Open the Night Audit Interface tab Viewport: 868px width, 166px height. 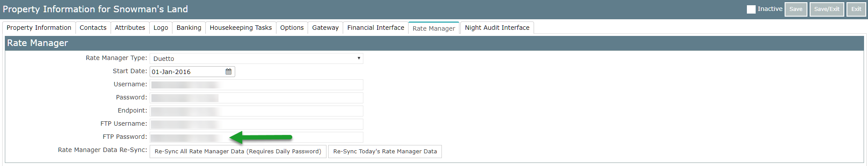[x=497, y=28]
